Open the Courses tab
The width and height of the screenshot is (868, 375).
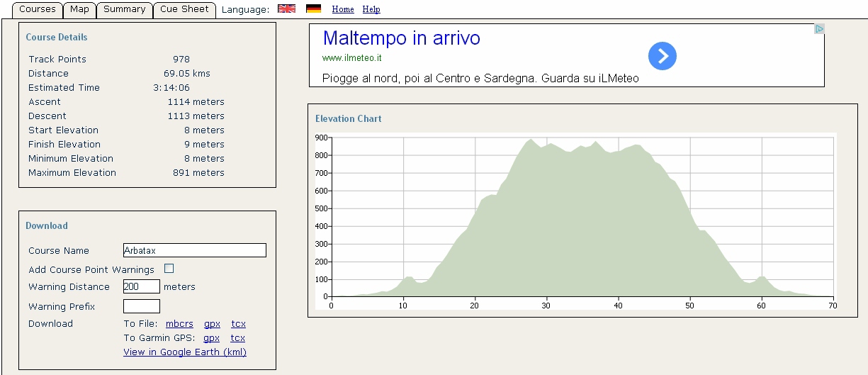point(38,9)
